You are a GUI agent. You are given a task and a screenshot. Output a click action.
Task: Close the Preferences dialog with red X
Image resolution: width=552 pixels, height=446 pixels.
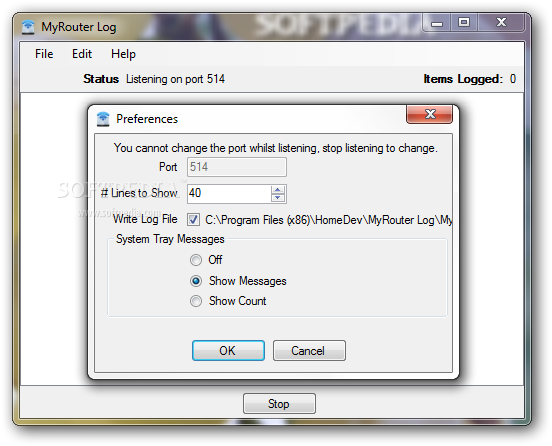pos(429,114)
